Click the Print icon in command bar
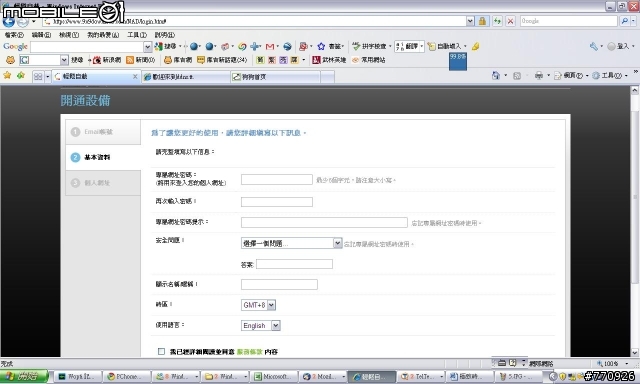Image resolution: width=640 pixels, height=384 pixels. 539,75
